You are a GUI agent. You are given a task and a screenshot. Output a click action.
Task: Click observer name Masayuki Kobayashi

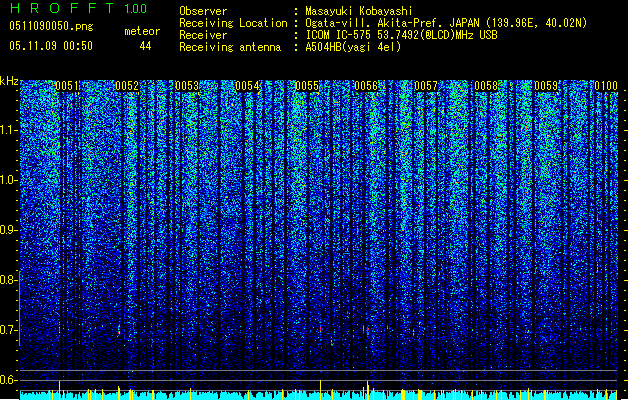click(x=359, y=11)
